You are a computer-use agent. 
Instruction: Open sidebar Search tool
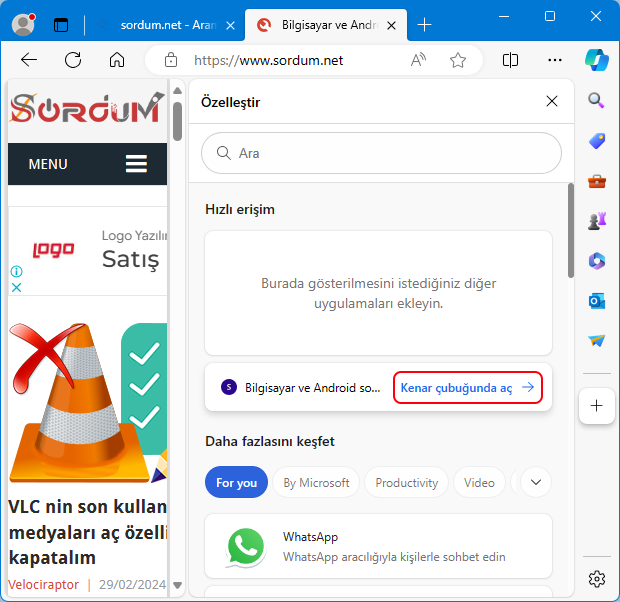click(596, 100)
